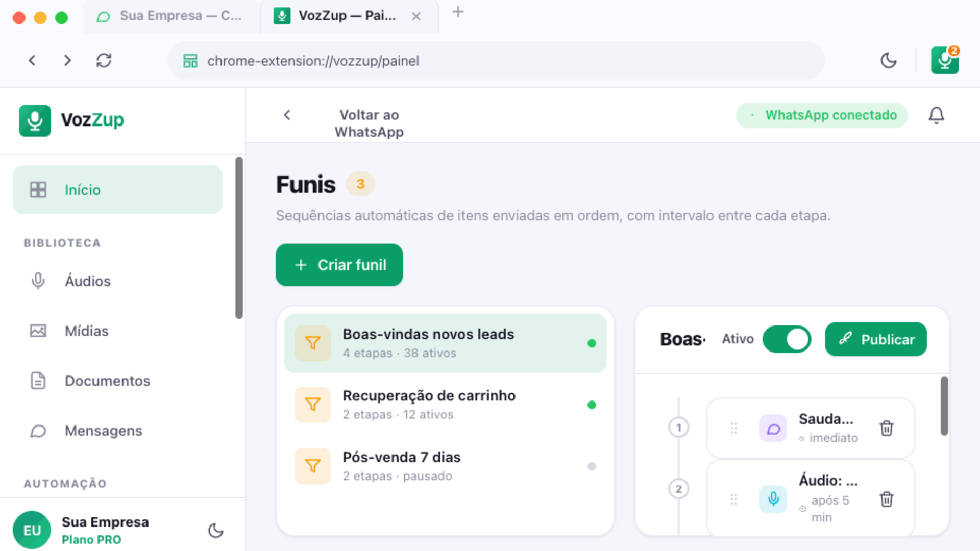Toggle dark mode moon in sidebar footer
The height and width of the screenshot is (551, 980).
coord(216,531)
